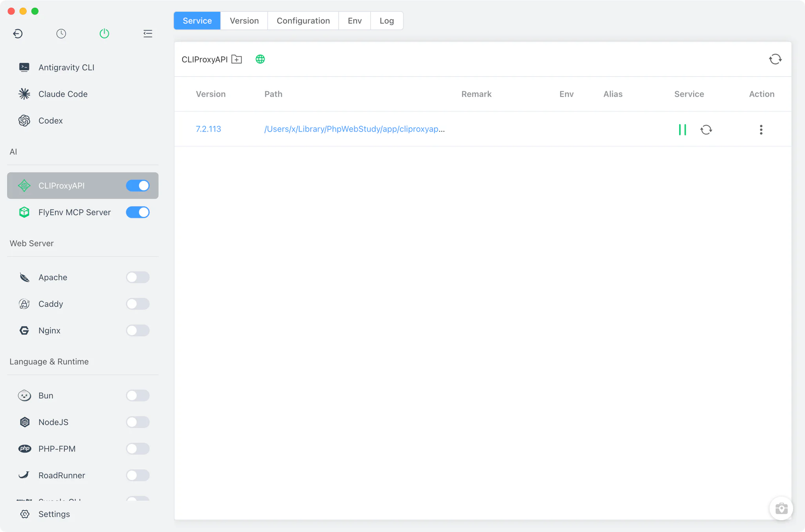Click the green power icon

104,34
